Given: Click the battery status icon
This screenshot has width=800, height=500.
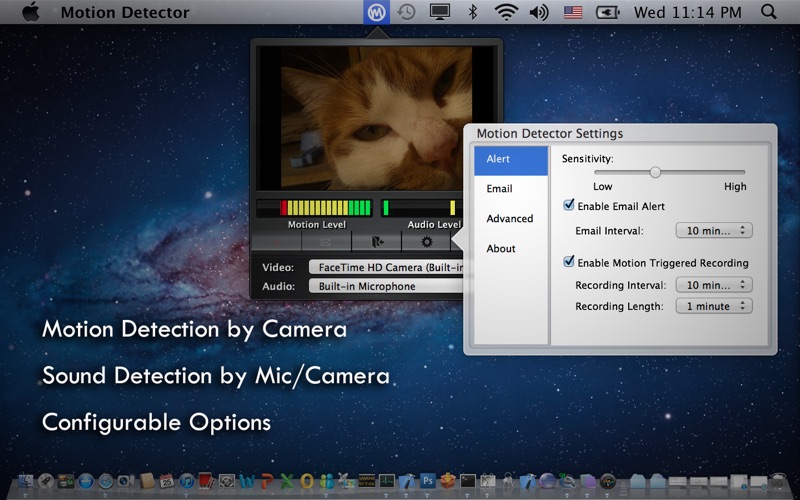Looking at the screenshot, I should [608, 12].
